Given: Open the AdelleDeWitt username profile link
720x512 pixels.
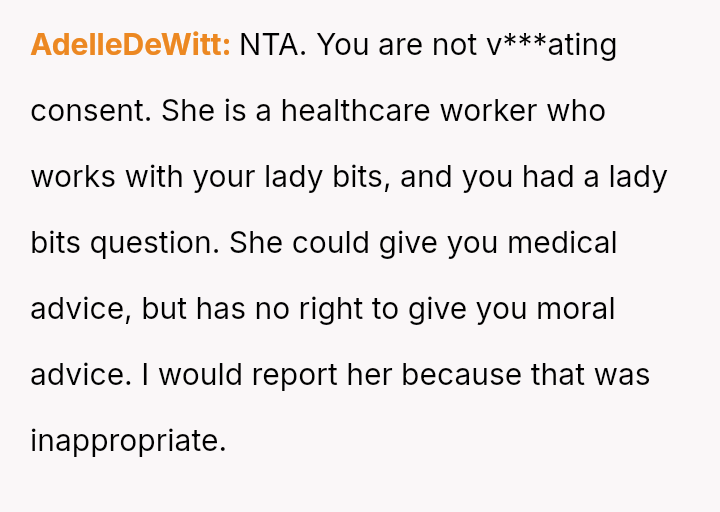Looking at the screenshot, I should [131, 45].
